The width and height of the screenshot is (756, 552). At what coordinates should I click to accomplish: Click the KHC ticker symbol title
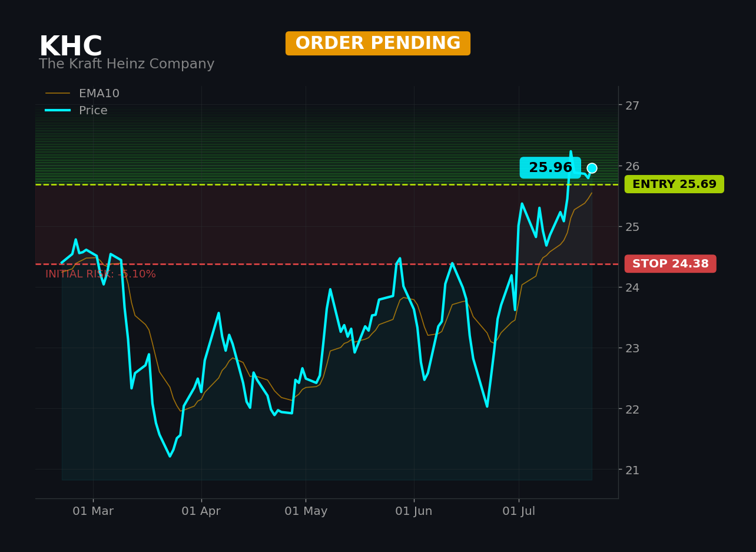pyautogui.click(x=71, y=47)
